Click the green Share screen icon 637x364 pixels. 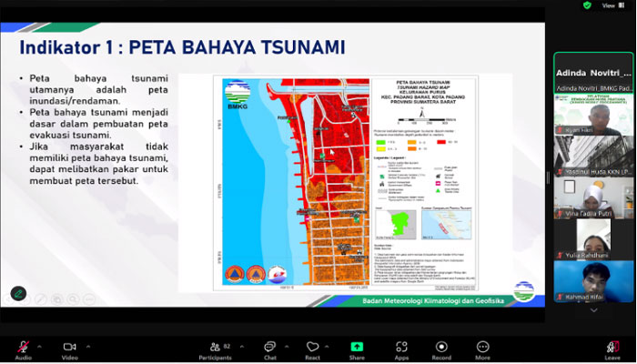coord(357,349)
